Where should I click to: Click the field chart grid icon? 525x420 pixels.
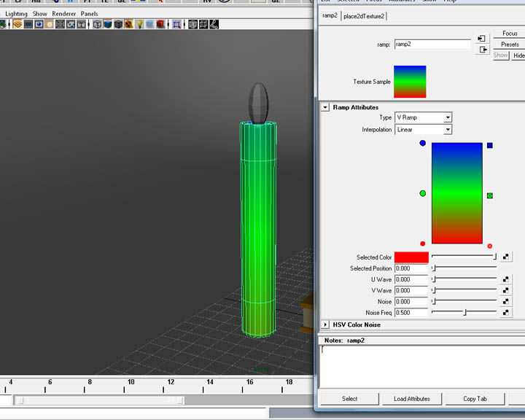coord(60,24)
